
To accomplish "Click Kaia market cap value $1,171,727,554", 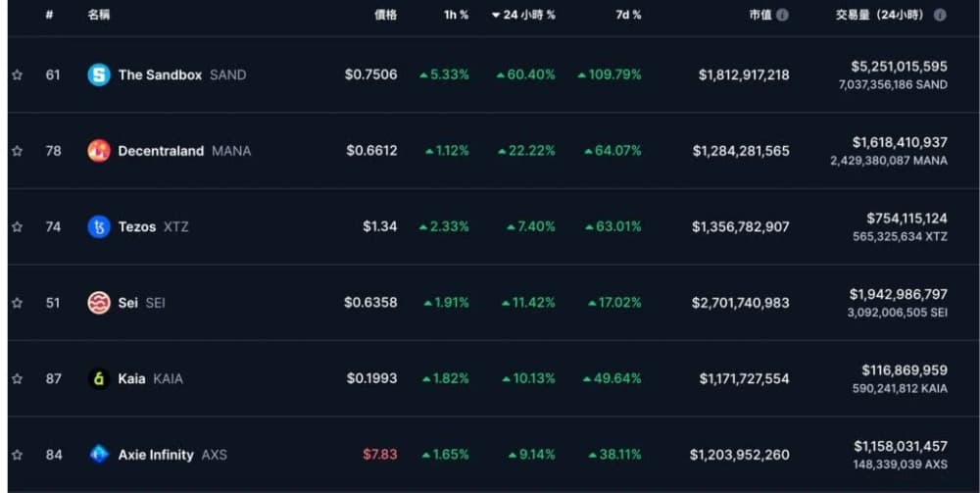I will click(x=744, y=378).
